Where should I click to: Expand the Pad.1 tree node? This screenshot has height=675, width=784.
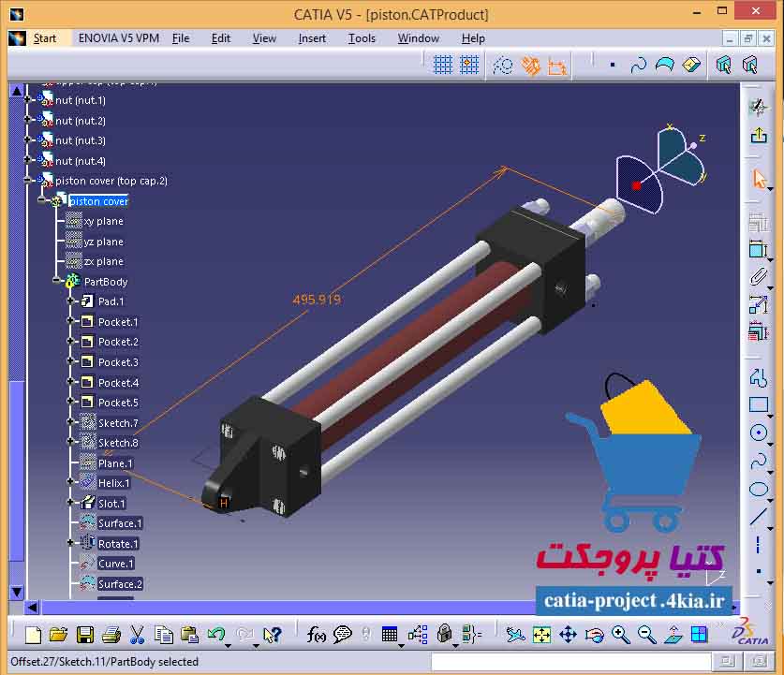(x=70, y=301)
